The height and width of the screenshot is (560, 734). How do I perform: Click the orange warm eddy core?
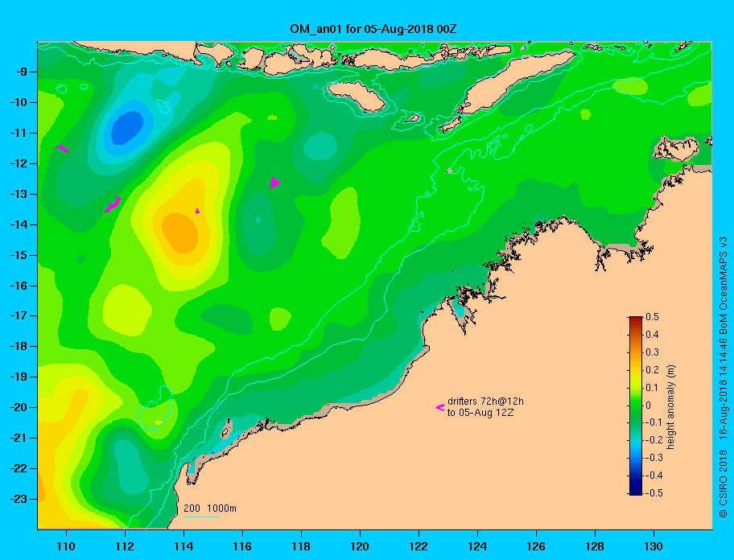tap(180, 233)
